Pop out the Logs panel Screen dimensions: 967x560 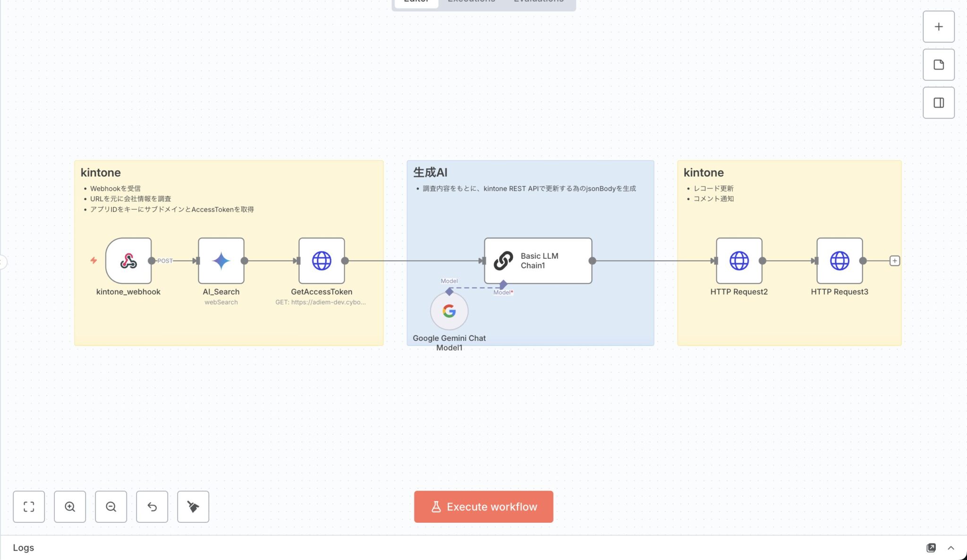tap(931, 548)
